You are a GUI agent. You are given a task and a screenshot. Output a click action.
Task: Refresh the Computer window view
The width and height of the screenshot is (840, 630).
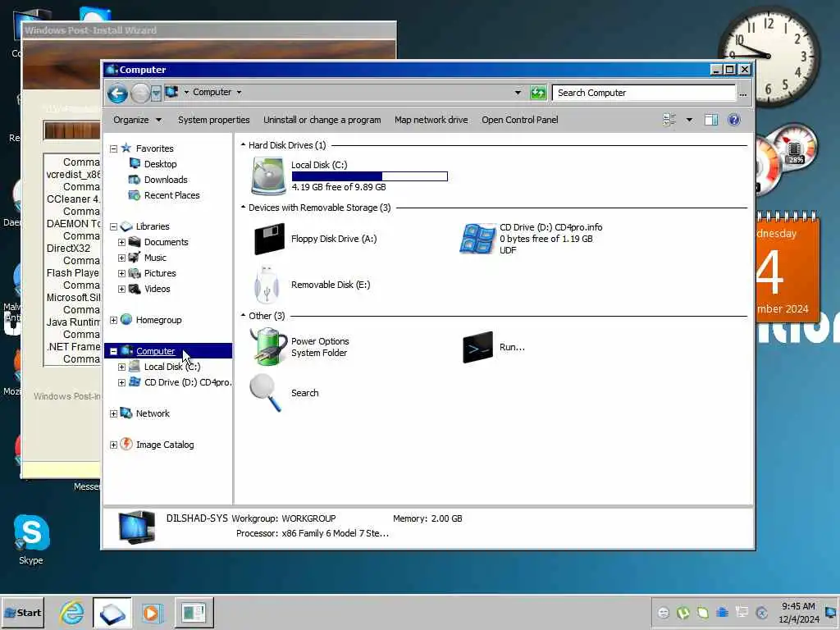(538, 93)
